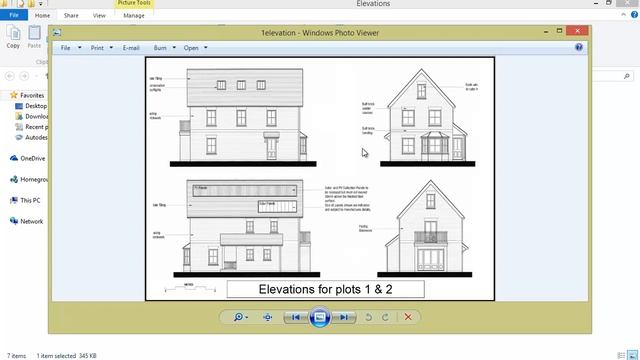This screenshot has height=360, width=640.
Task: Switch Explorer to details view icon
Action: [x=621, y=356]
